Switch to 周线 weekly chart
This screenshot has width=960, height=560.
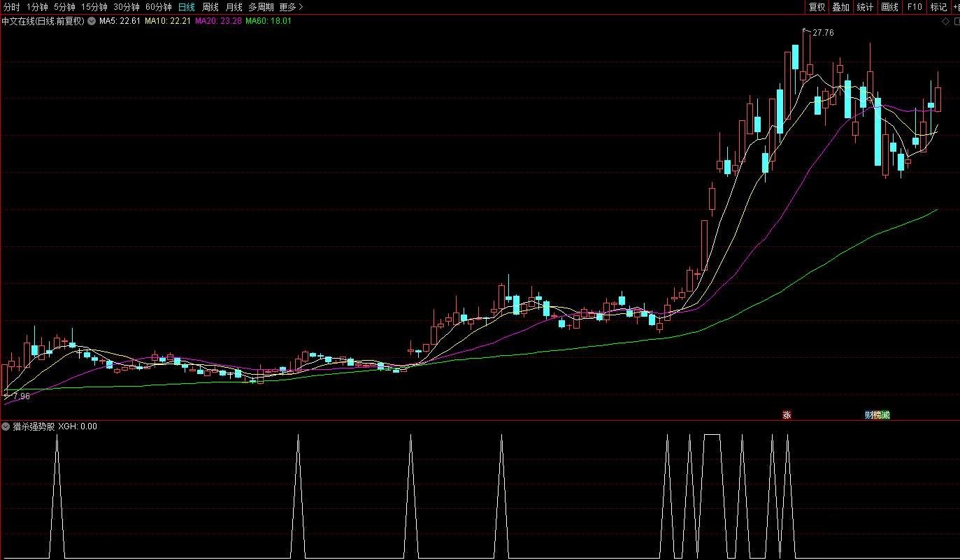[x=210, y=7]
